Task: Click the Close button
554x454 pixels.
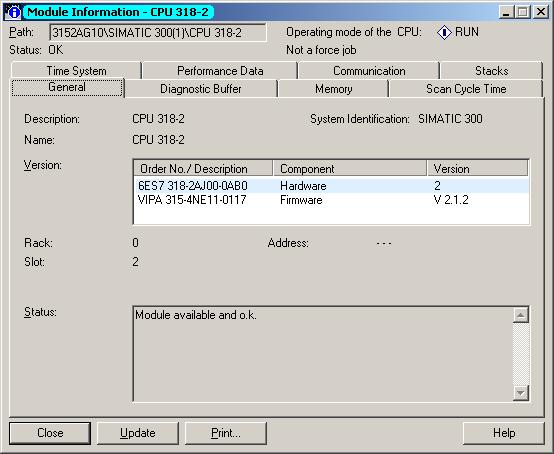Action: (x=50, y=433)
